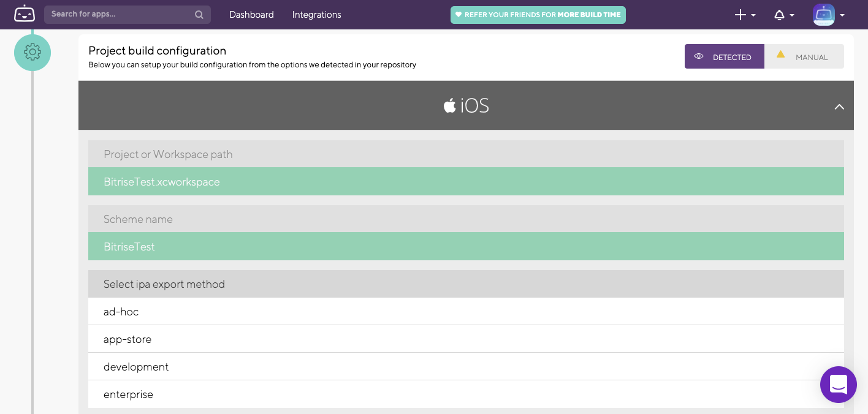Click the search magnifier icon
This screenshot has height=414, width=868.
pos(199,15)
